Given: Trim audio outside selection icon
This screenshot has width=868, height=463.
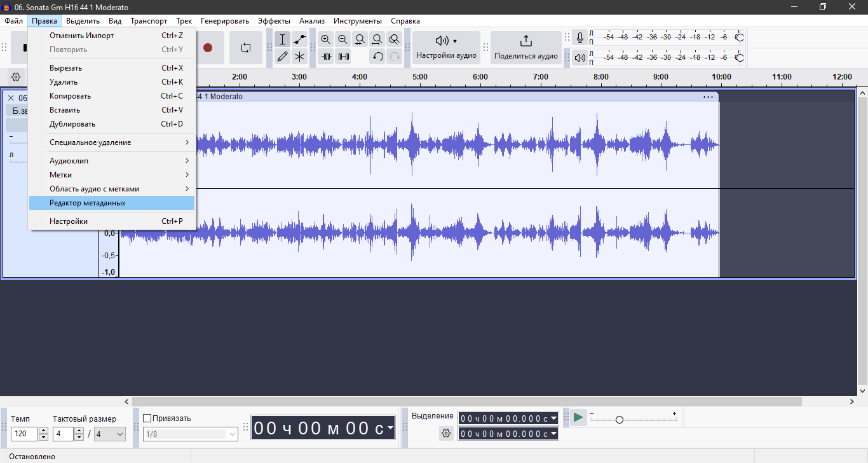Looking at the screenshot, I should tap(326, 56).
